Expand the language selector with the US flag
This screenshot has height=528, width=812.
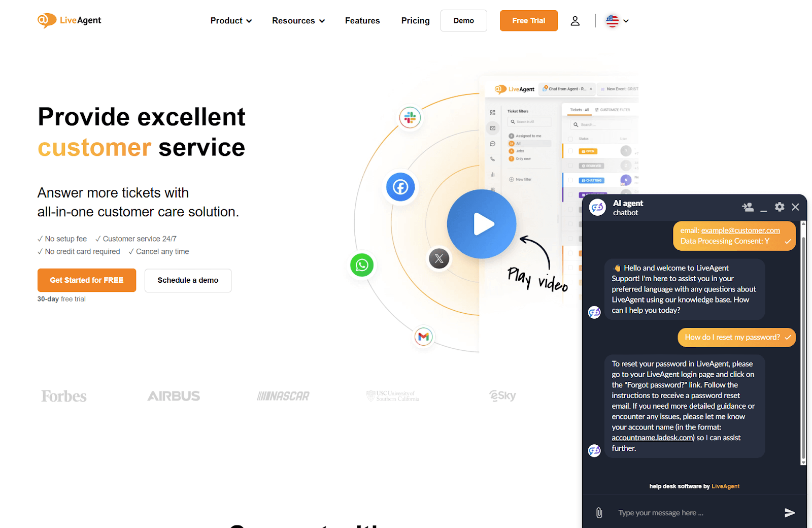617,21
